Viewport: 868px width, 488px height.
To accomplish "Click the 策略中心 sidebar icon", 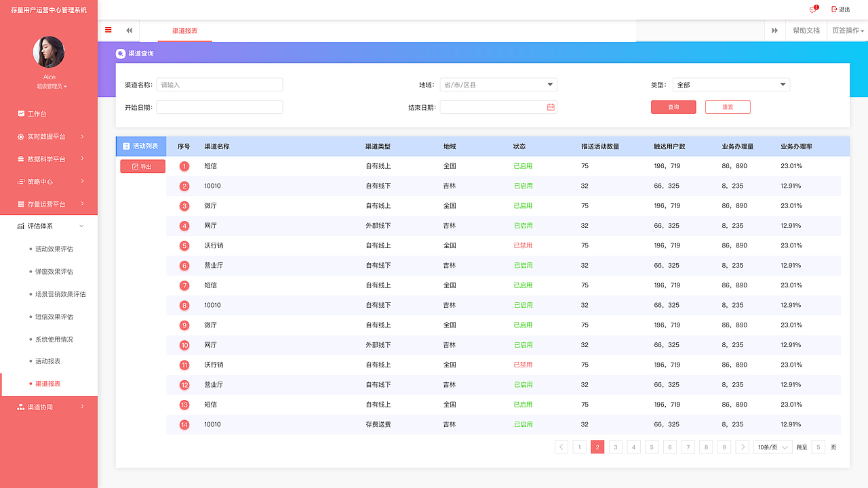I will pyautogui.click(x=21, y=182).
